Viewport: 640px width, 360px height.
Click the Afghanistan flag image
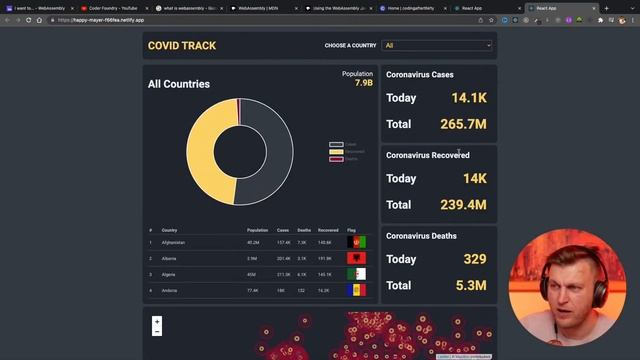pyautogui.click(x=356, y=242)
